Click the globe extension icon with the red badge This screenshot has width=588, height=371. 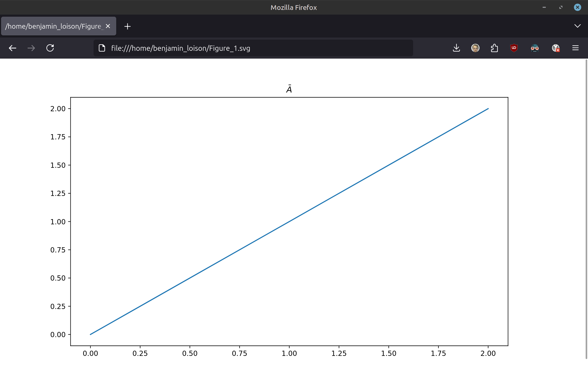[x=555, y=48]
